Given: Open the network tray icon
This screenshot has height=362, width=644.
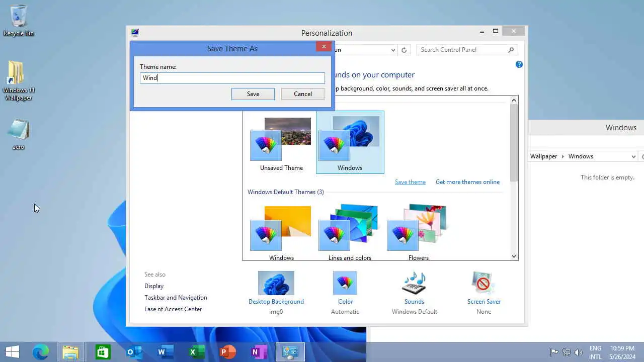Looking at the screenshot, I should point(567,352).
